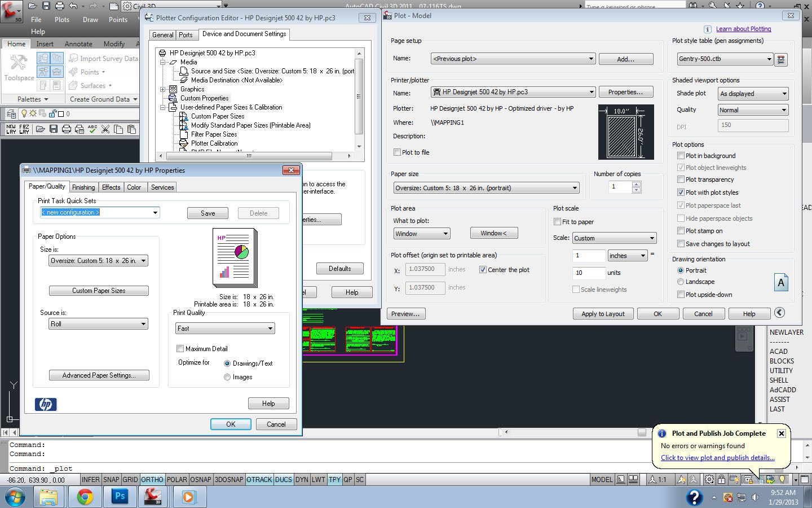The height and width of the screenshot is (508, 812).
Task: Click the Learn about Plotting link
Action: click(x=743, y=29)
